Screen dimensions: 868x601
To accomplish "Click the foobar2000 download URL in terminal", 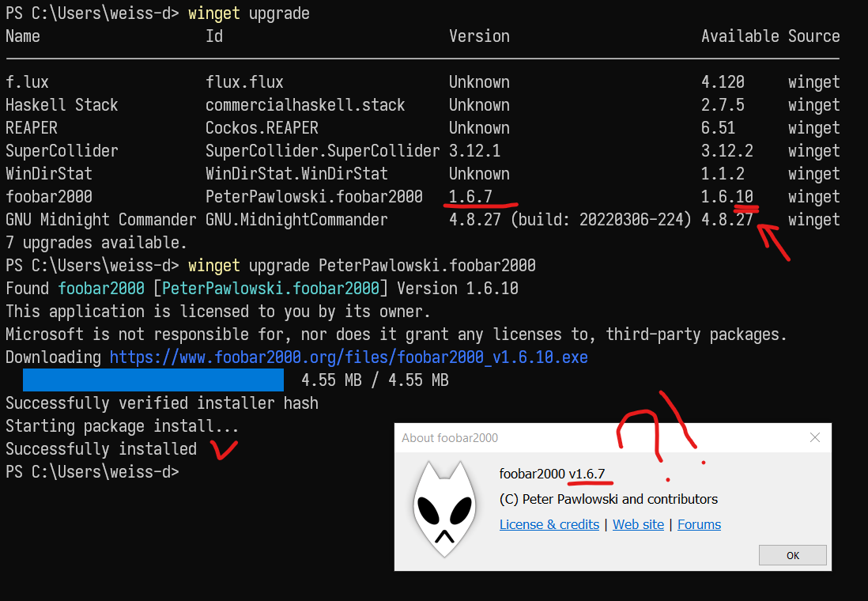I will tap(349, 357).
